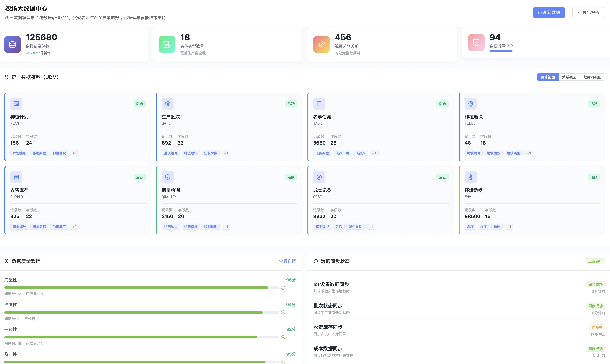Click the yen coin icon on 成本记录 card
610x364 pixels.
coord(319,177)
